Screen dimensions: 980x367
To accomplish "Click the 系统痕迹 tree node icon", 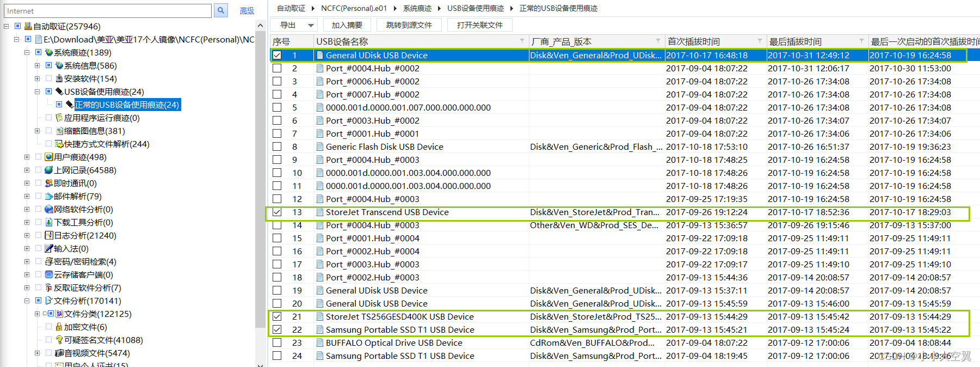I will pyautogui.click(x=49, y=52).
